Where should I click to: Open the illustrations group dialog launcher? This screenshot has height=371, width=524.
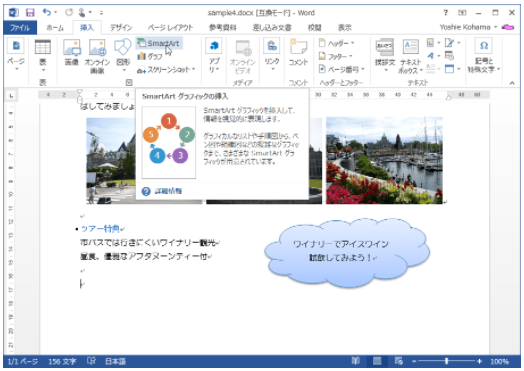point(129,82)
